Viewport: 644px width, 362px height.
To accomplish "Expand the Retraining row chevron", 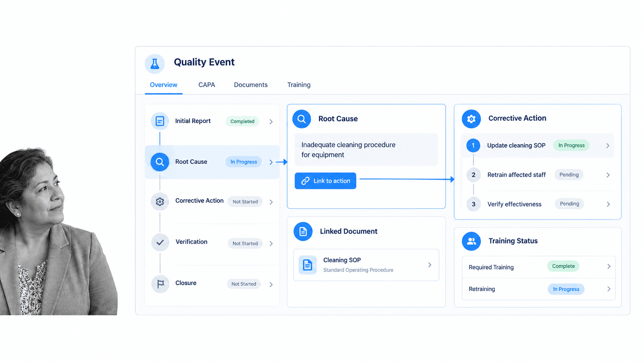I will pos(609,289).
